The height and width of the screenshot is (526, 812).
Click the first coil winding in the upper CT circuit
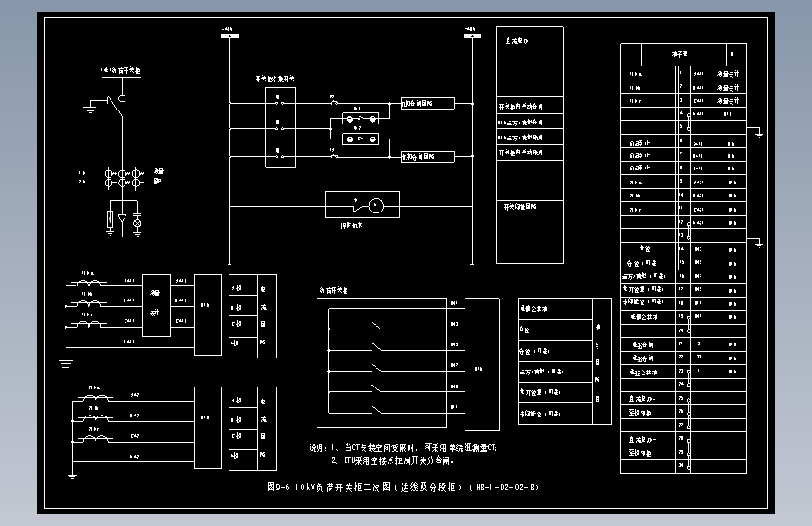tap(89, 282)
